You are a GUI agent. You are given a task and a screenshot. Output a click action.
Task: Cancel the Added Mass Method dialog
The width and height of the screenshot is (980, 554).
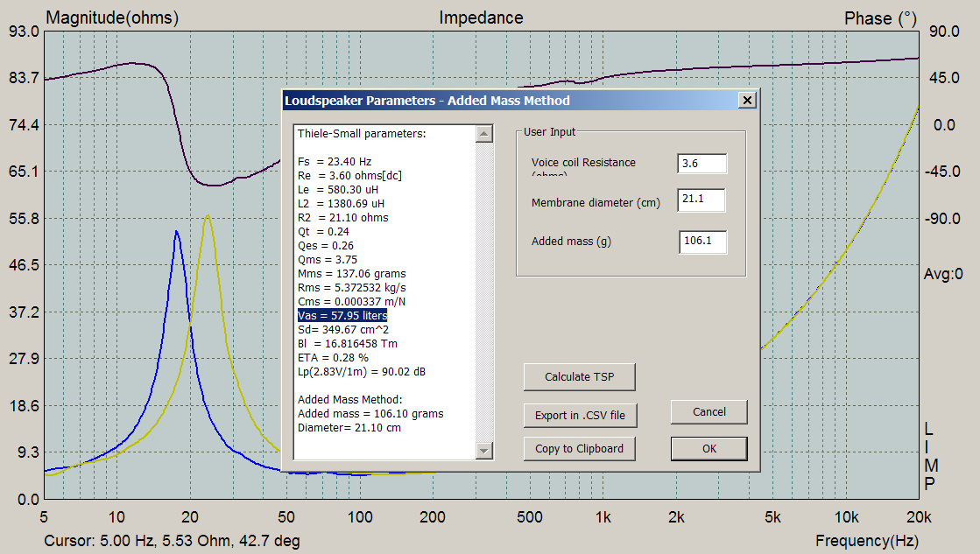709,412
